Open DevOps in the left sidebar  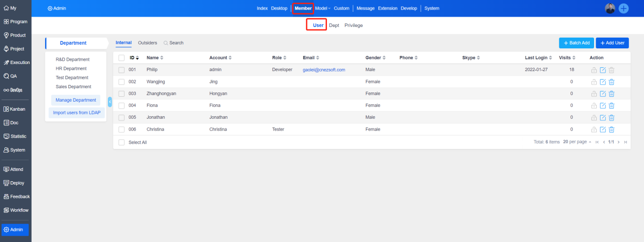point(16,90)
